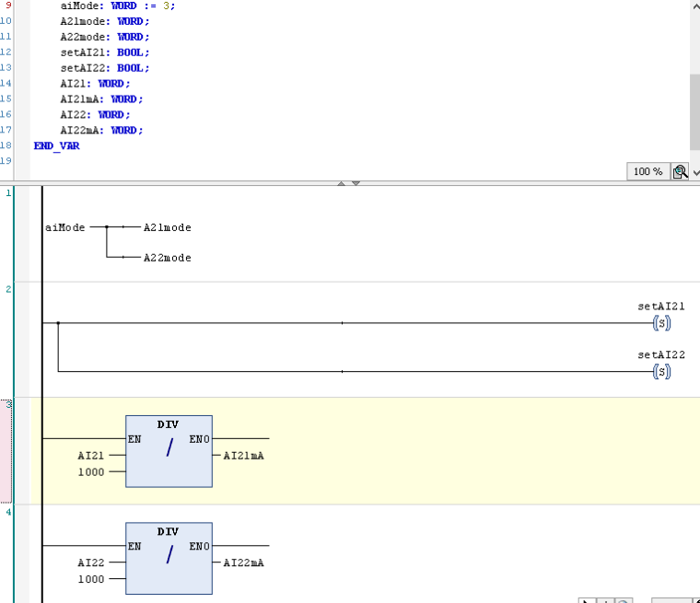Click the setAI21 set coil symbol
This screenshot has height=603, width=700.
click(660, 323)
